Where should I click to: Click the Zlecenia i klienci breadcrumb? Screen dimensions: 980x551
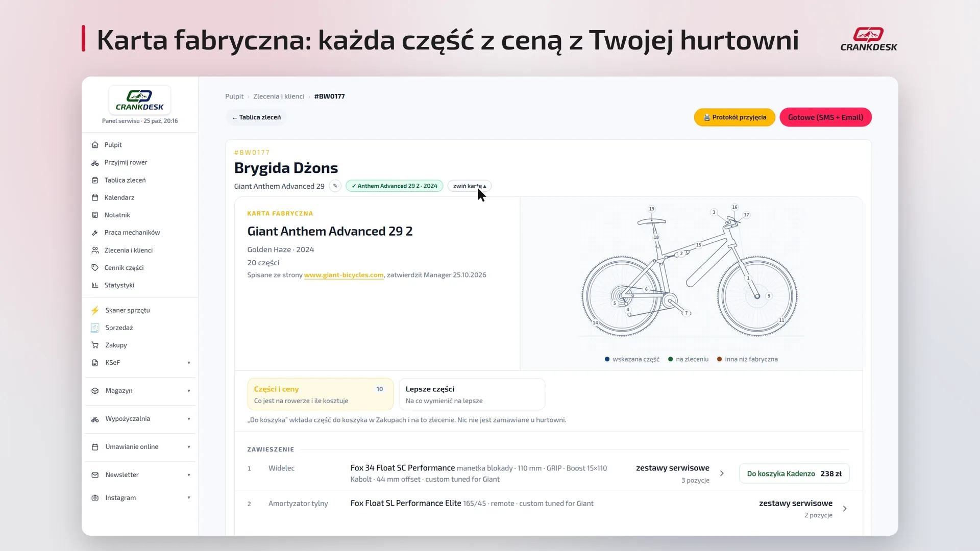click(x=279, y=96)
